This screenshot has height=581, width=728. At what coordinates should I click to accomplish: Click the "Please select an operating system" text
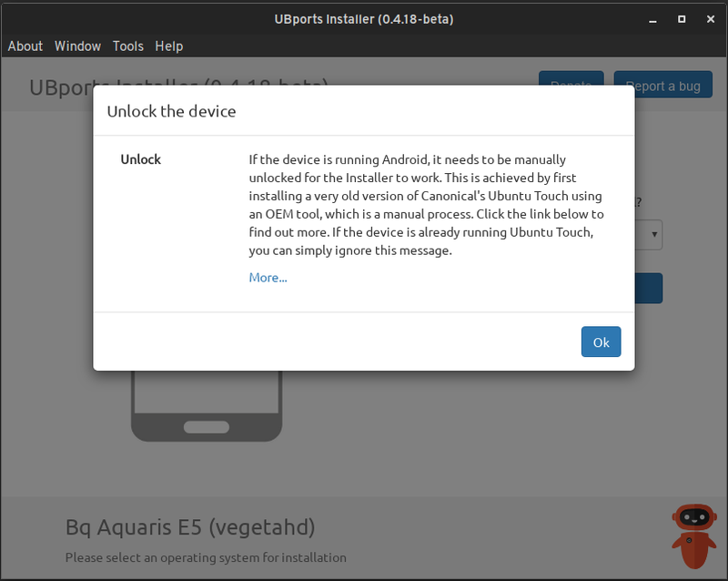coord(206,557)
